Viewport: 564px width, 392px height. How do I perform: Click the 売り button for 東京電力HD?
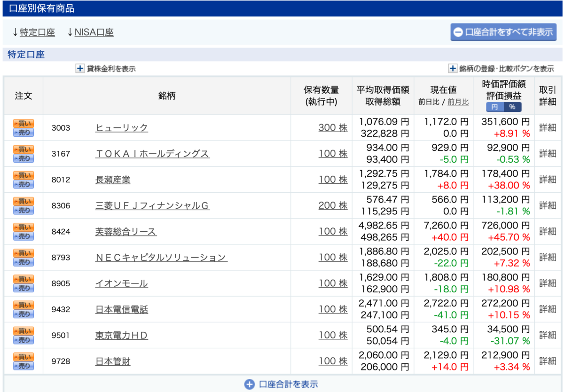(23, 340)
